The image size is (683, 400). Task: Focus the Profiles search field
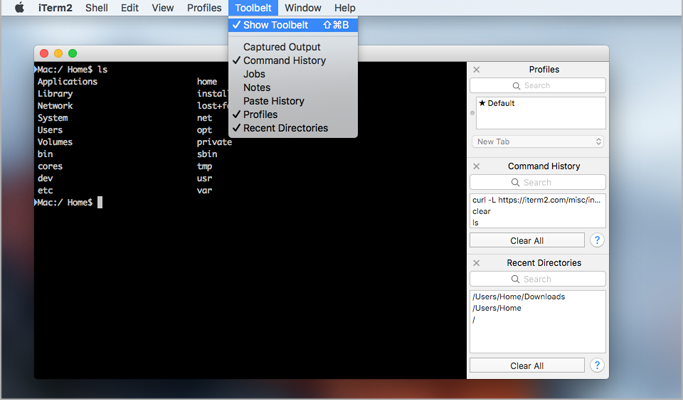(538, 85)
